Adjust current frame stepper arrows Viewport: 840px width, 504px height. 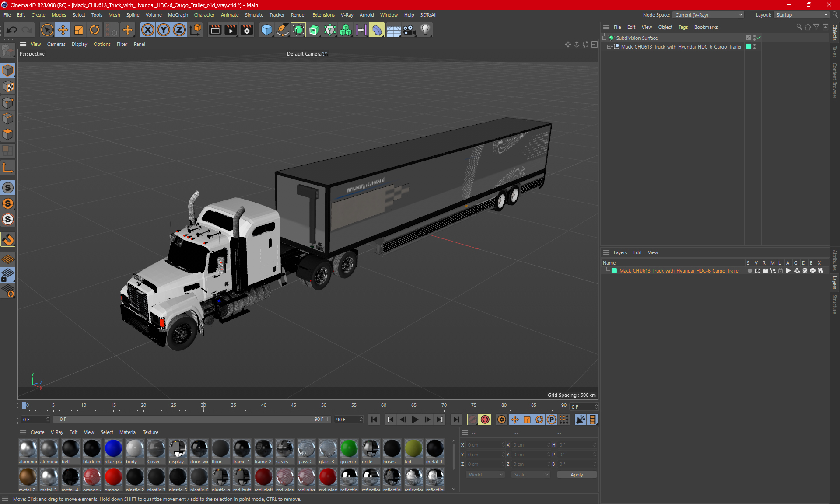coord(596,407)
